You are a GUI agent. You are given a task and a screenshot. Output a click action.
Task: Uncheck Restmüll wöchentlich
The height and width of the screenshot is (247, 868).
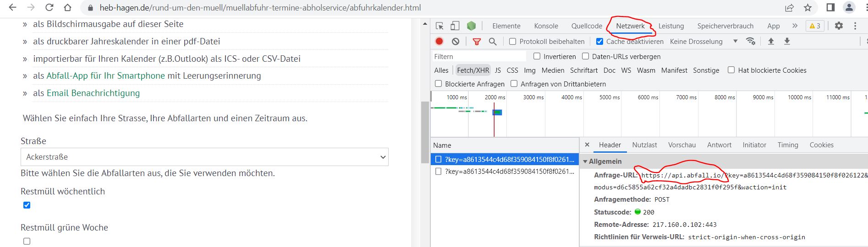tap(27, 205)
